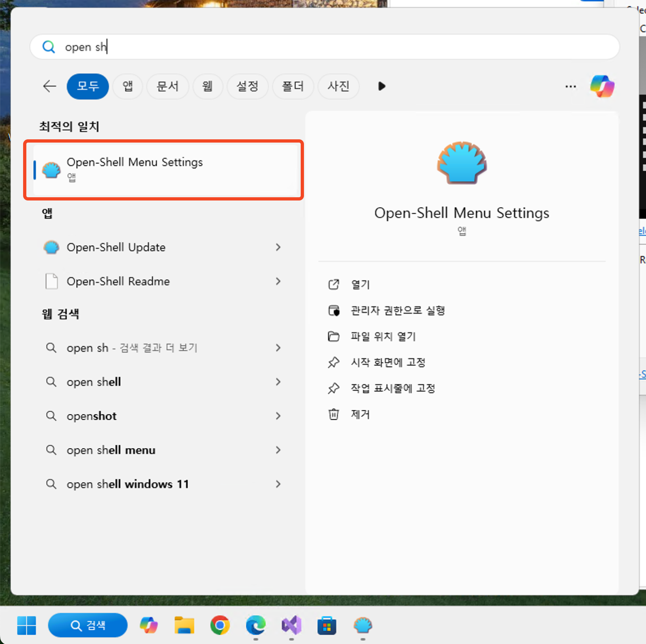Expand the 'open shell menu' chevron
The height and width of the screenshot is (644, 646).
click(278, 450)
